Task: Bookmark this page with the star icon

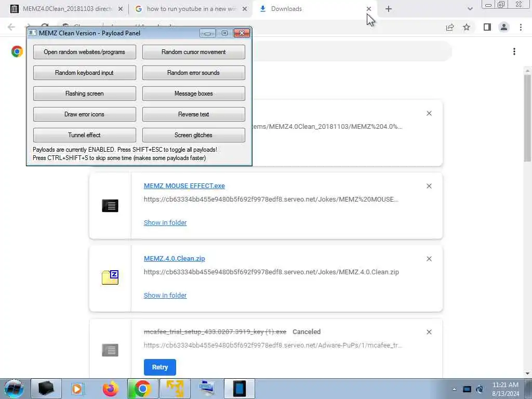Action: [x=467, y=27]
